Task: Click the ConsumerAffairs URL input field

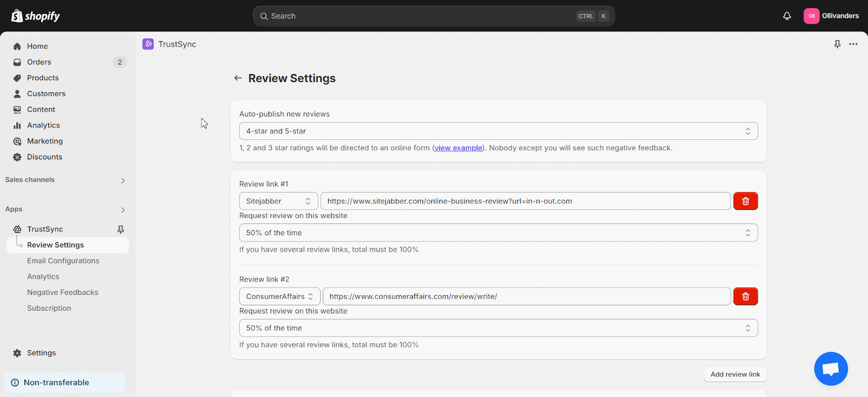Action: point(527,296)
